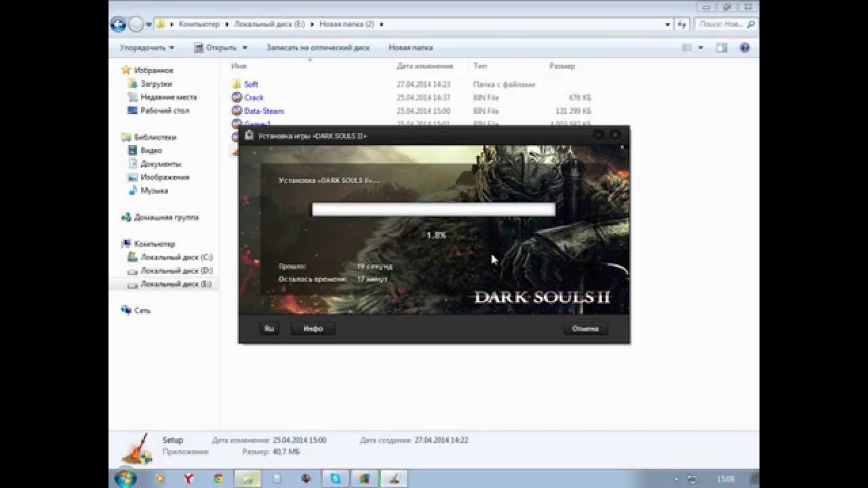The image size is (868, 488).
Task: Open Загрузки in the favorites list
Action: click(x=156, y=84)
